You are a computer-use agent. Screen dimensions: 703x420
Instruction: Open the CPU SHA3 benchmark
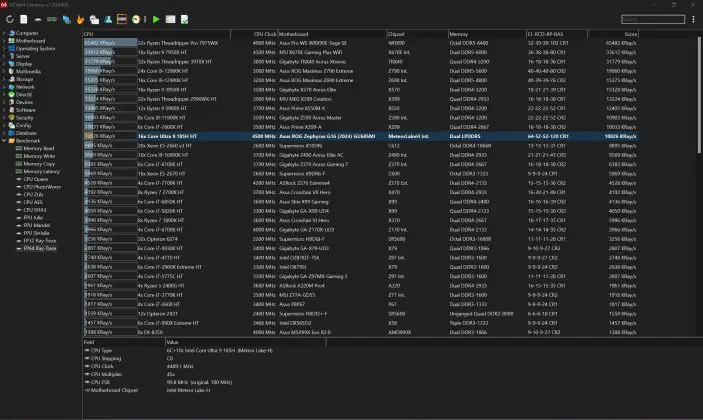click(35, 210)
